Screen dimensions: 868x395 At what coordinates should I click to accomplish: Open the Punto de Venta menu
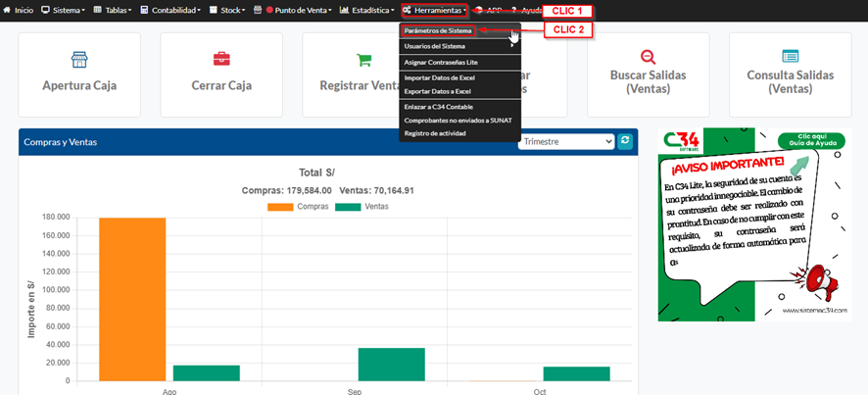[x=298, y=10]
